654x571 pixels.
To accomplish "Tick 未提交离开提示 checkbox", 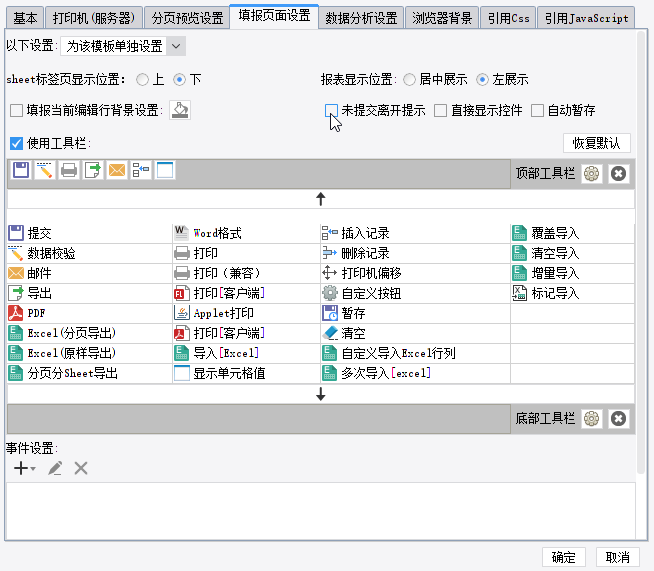I will 331,111.
